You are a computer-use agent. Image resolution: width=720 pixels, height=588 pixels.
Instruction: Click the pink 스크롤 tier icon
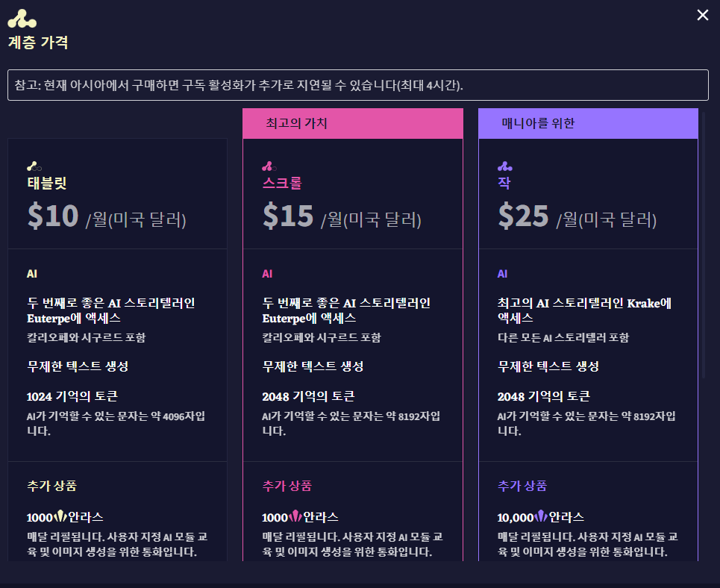pyautogui.click(x=269, y=166)
